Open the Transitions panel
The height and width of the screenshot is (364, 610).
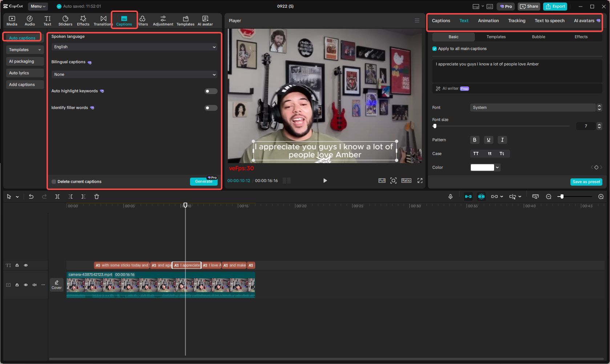[x=103, y=20]
